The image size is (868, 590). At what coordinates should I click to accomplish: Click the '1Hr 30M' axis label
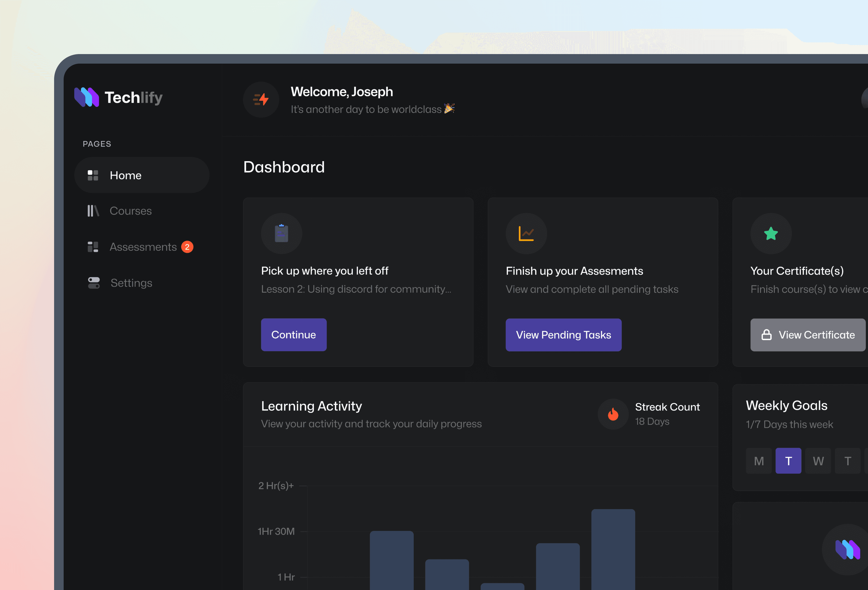click(276, 531)
